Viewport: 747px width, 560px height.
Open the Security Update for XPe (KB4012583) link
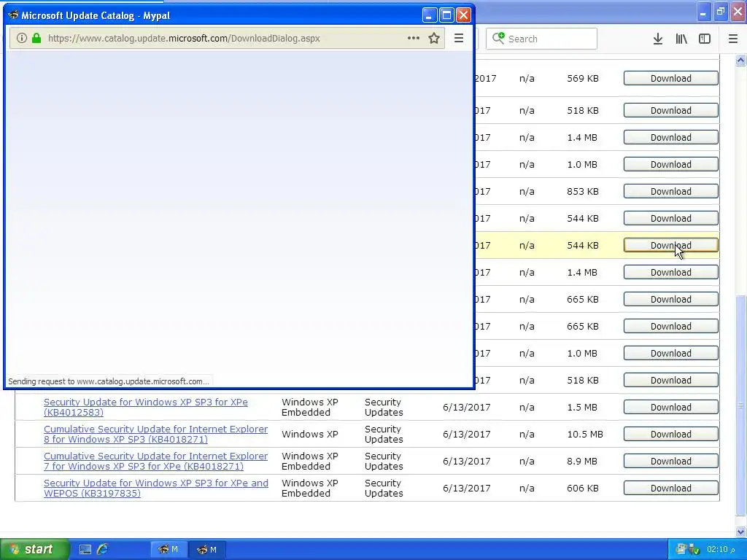pos(146,407)
